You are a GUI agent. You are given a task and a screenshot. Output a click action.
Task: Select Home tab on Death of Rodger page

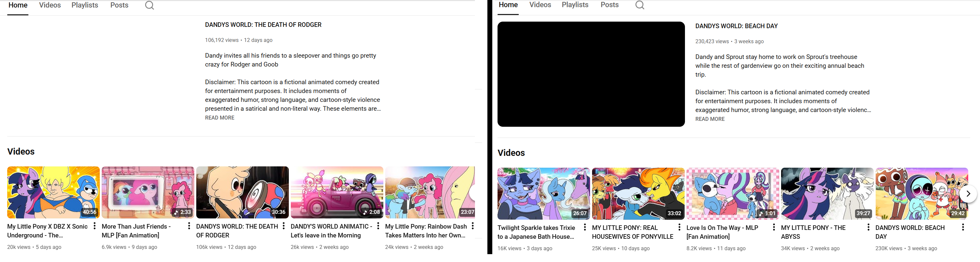18,5
